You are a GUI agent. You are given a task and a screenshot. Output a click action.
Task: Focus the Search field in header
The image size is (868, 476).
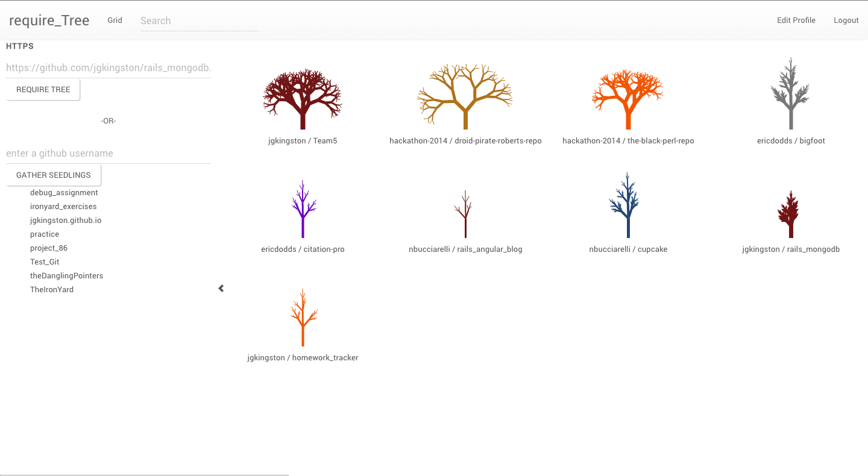(x=199, y=20)
